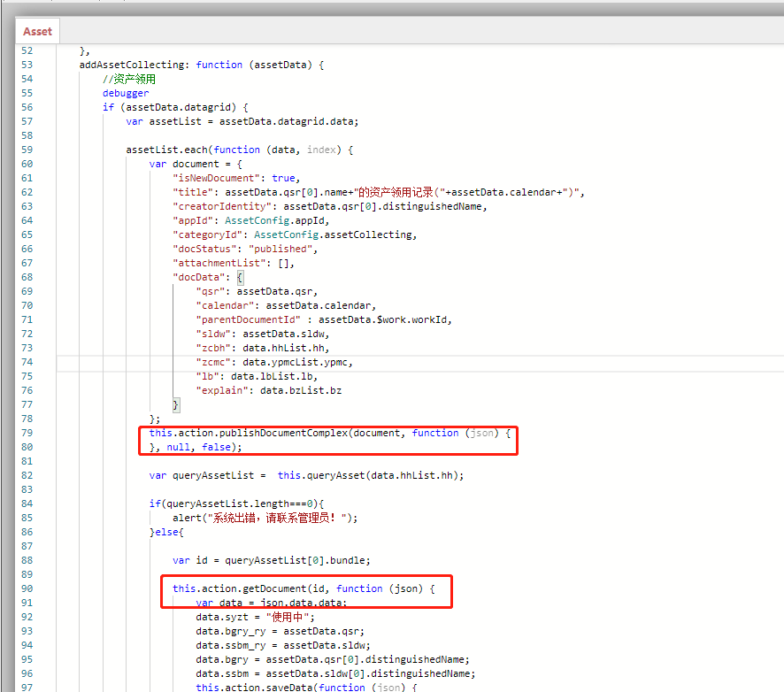Switch to the Asset tab

37,31
